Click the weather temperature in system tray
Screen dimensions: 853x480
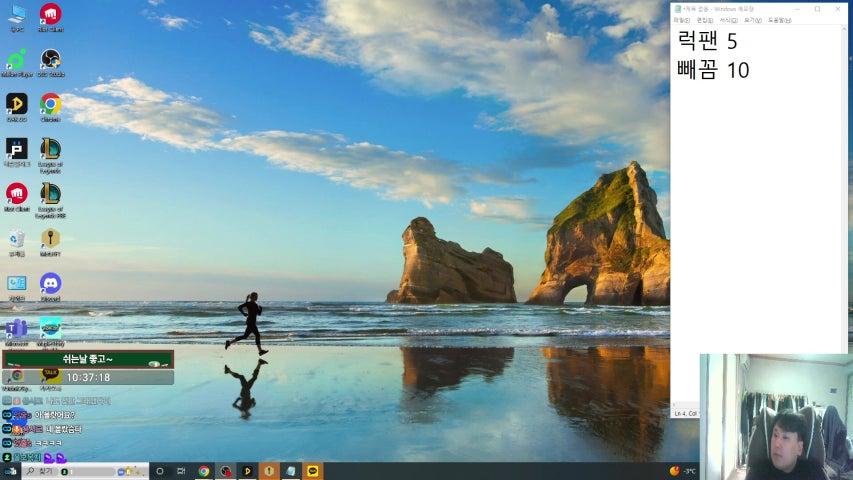coord(689,471)
